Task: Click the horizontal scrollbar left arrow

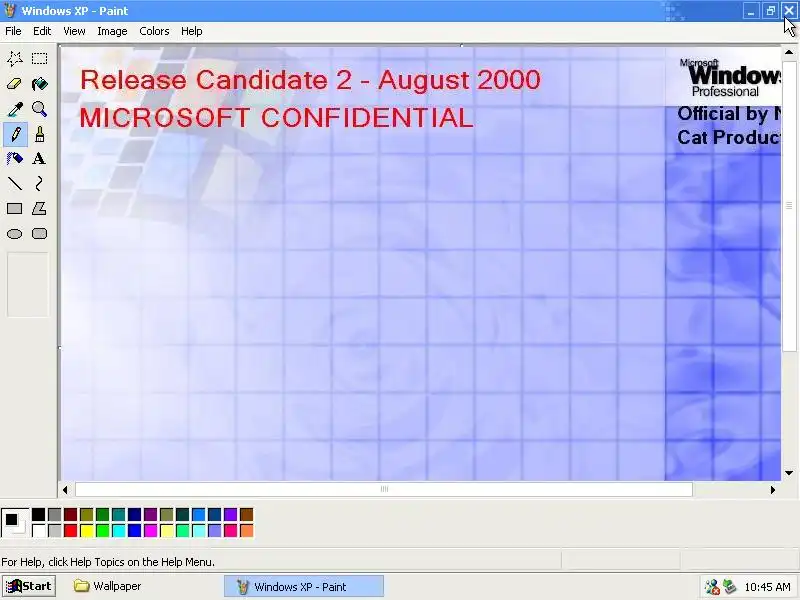Action: pos(65,490)
